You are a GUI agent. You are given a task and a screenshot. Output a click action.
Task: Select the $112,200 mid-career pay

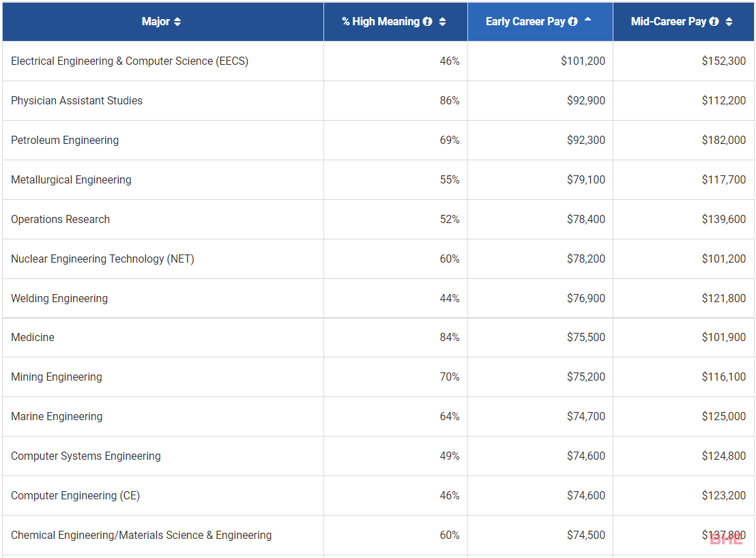[724, 101]
